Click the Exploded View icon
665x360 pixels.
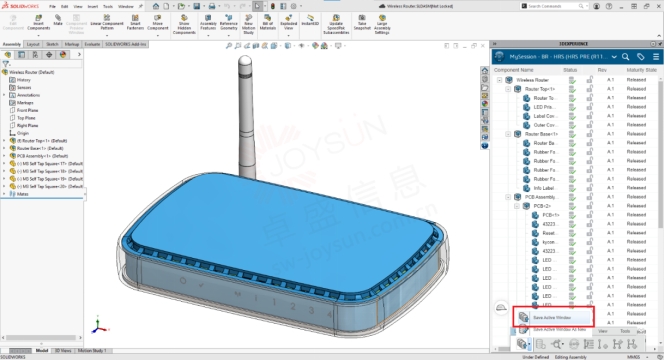pos(288,22)
